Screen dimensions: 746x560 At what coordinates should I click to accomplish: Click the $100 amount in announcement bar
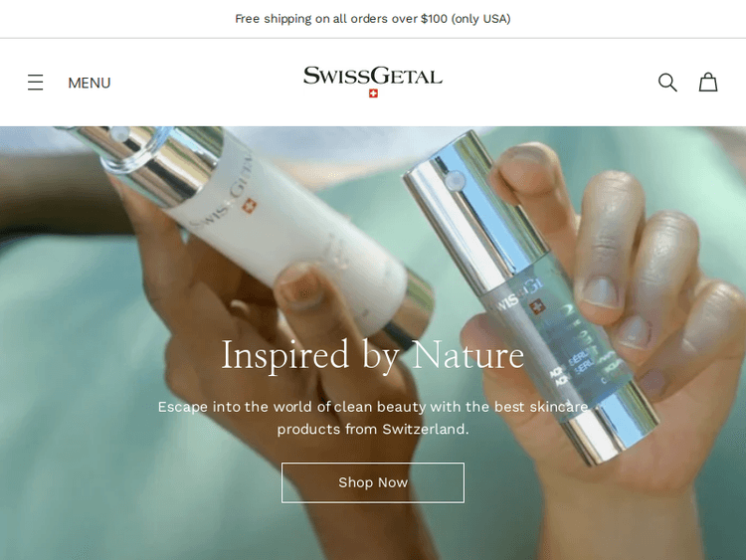pos(434,19)
